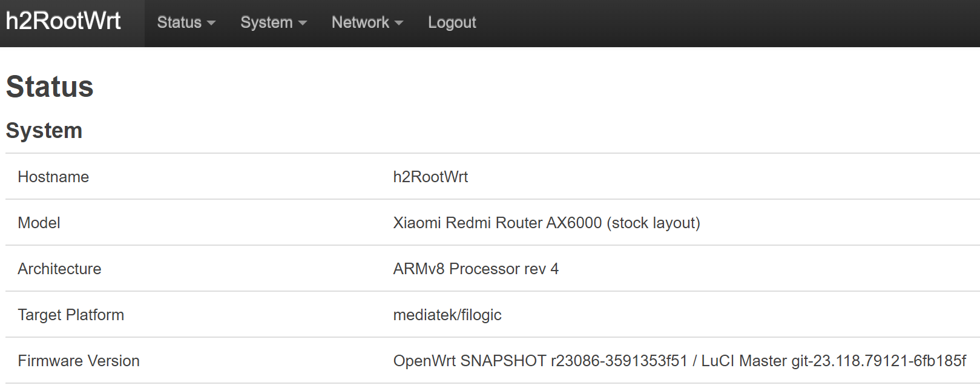This screenshot has height=391, width=980.
Task: Expand the System menu dropdown arrow
Action: pyautogui.click(x=303, y=24)
